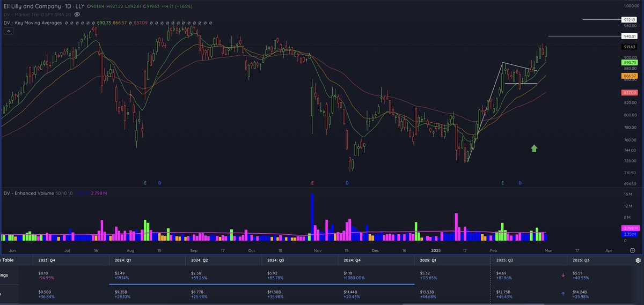Click the green 890.73 moving average label
Image resolution: width=644 pixels, height=305 pixels.
[x=629, y=63]
